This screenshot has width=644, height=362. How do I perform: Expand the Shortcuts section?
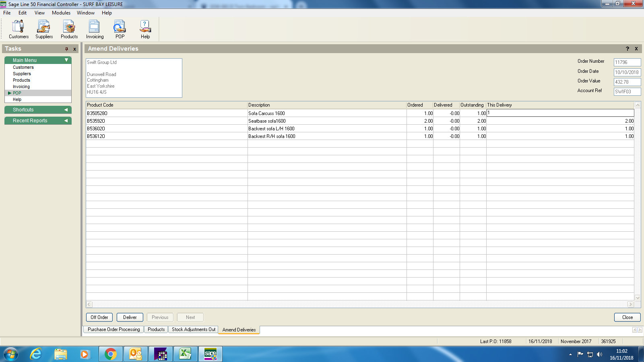pyautogui.click(x=66, y=110)
